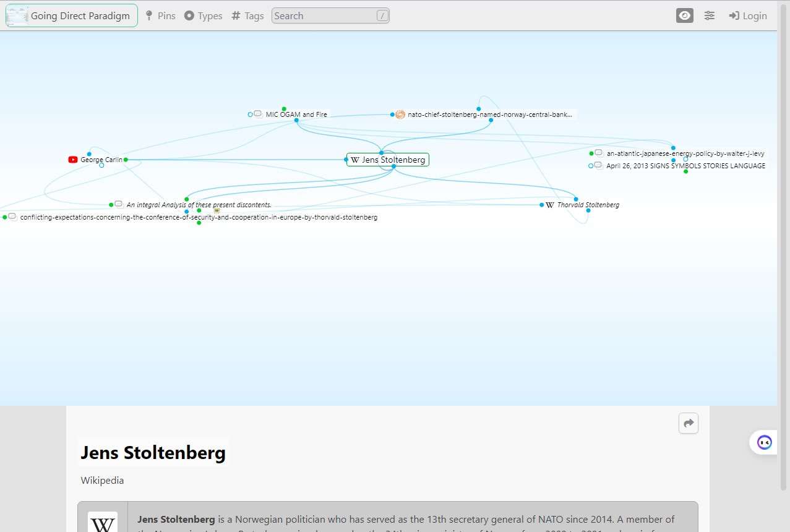Open an-atlantic-japanese-energy-policy-by-walter-j-levy node

coord(685,153)
